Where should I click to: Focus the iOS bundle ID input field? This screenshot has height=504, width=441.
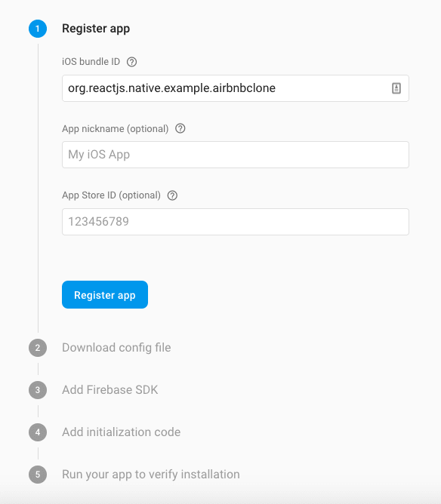(x=236, y=88)
